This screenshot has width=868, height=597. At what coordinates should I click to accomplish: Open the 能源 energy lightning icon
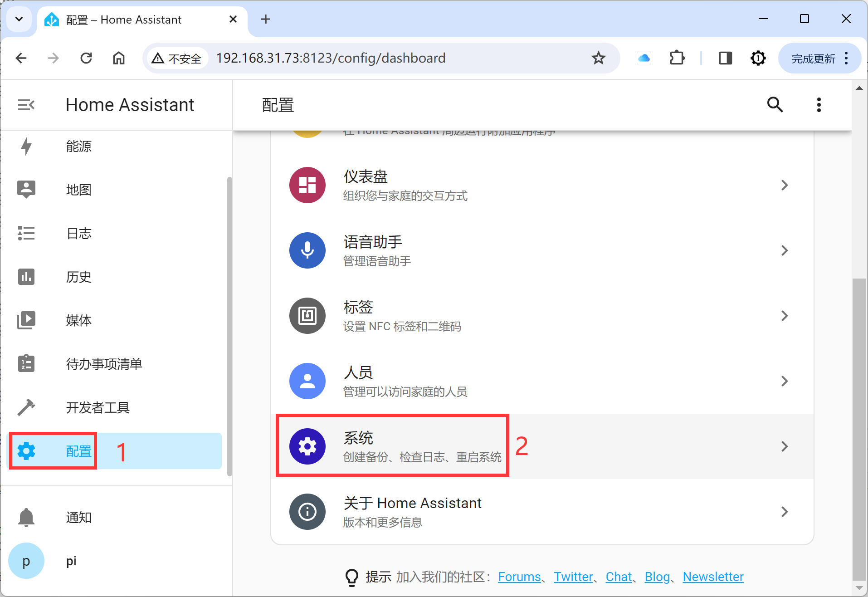26,146
